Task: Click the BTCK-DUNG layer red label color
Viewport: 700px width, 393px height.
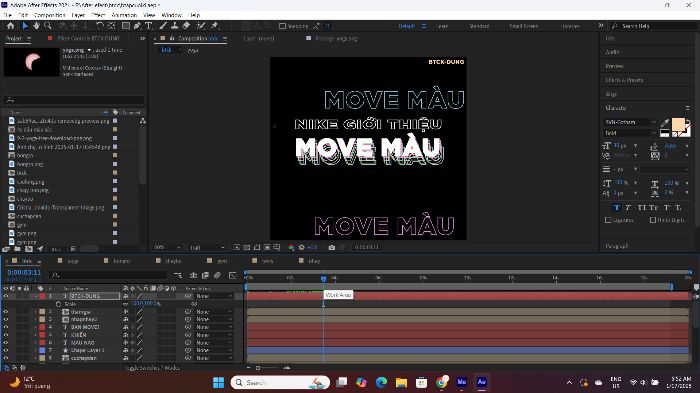Action: pos(42,296)
